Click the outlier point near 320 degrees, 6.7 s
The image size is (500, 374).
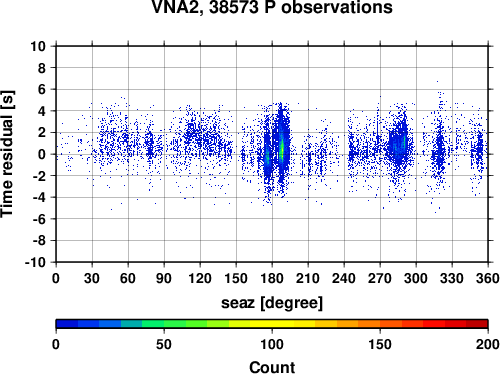tap(437, 81)
